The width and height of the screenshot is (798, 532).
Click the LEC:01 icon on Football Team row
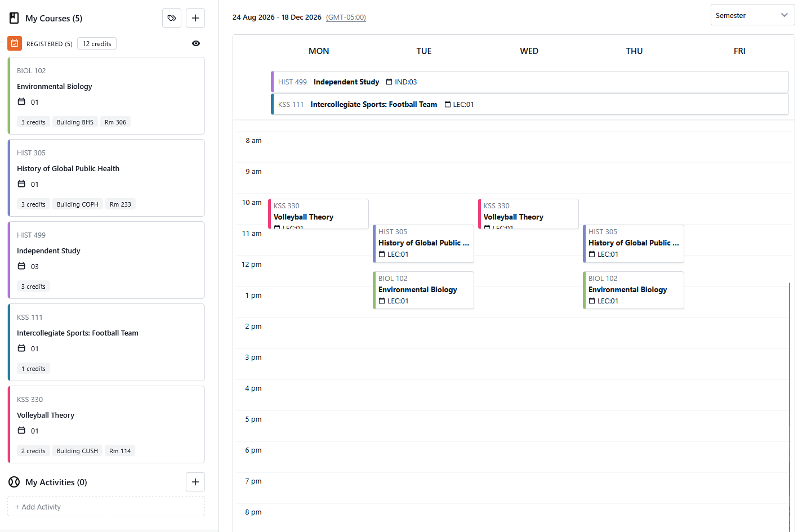coord(448,105)
